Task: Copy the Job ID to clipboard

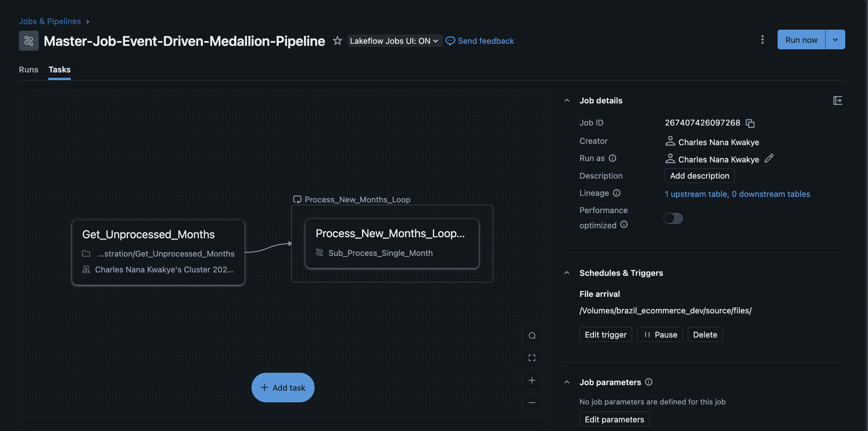Action: pyautogui.click(x=750, y=123)
